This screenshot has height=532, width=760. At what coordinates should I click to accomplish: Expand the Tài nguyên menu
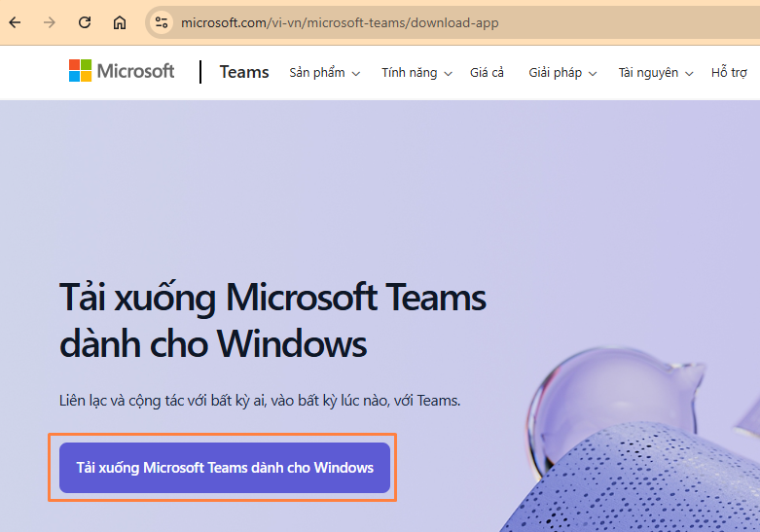(x=655, y=73)
